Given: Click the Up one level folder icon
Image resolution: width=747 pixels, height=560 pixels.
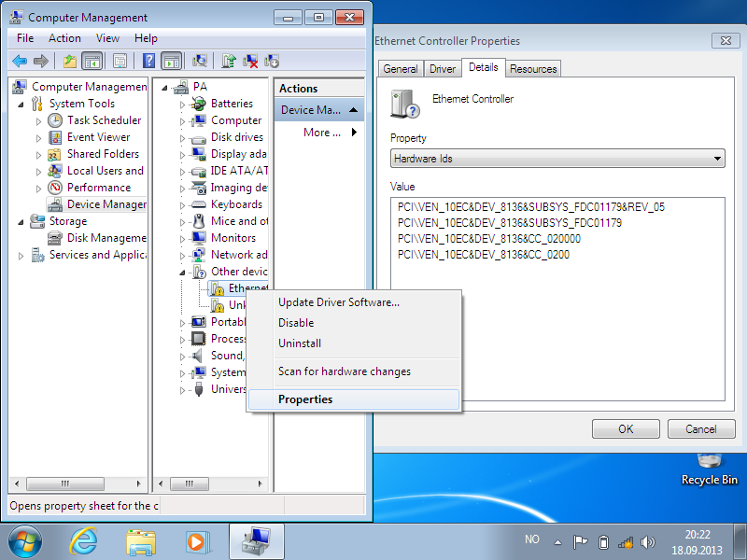Looking at the screenshot, I should tap(70, 61).
